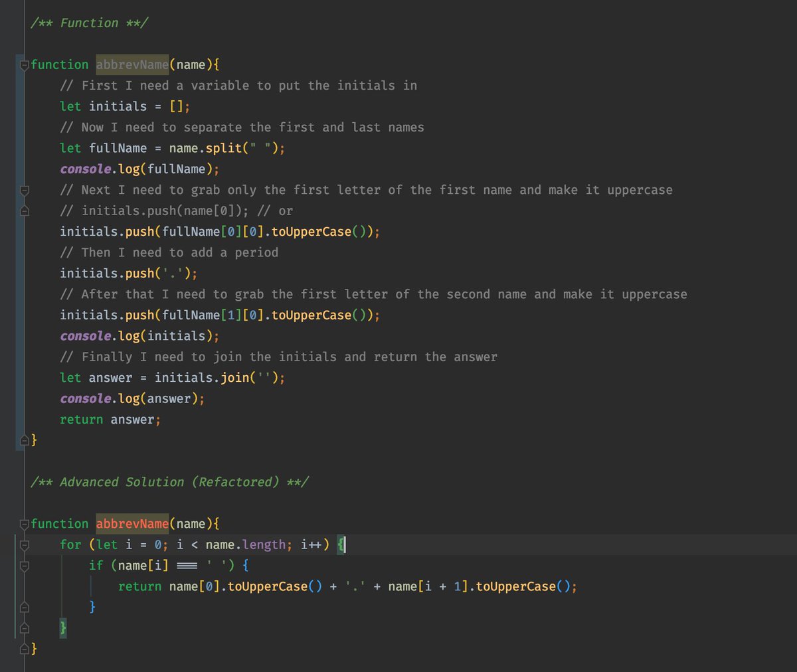
Task: Click fold end marker beside 'initials.push(name[0]); // or' comment
Action: point(25,211)
